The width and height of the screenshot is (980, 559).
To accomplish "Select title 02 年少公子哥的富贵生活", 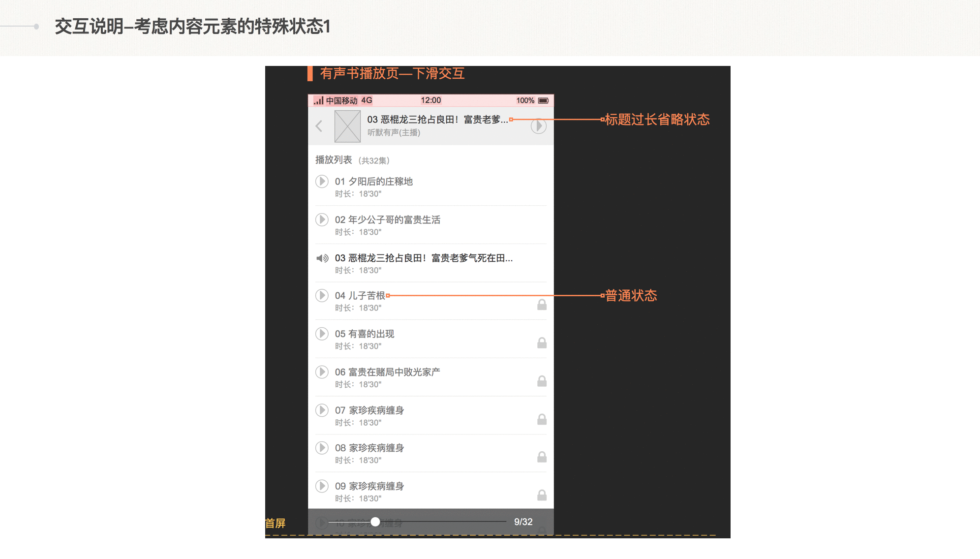I will (388, 220).
